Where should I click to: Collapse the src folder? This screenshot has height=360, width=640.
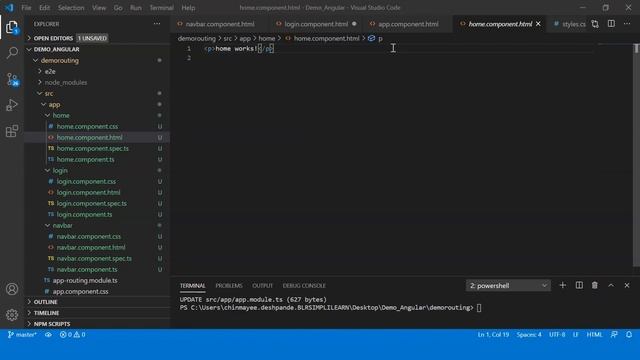(97, 93)
